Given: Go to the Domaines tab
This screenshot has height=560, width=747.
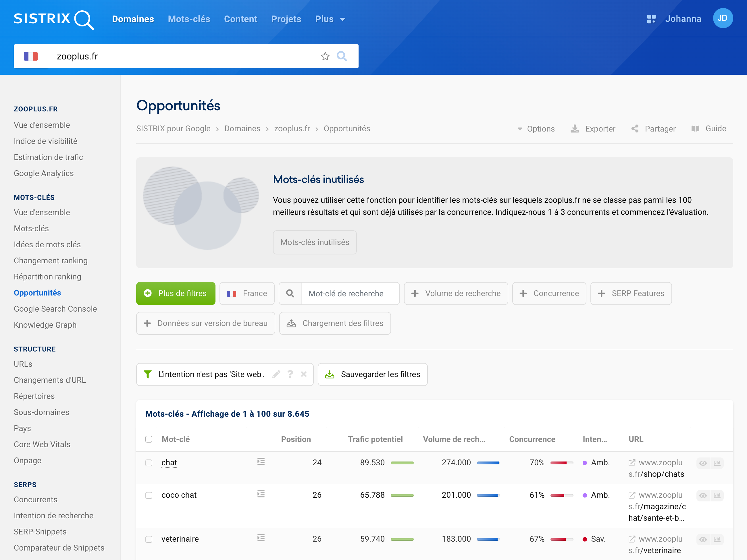Looking at the screenshot, I should point(133,19).
